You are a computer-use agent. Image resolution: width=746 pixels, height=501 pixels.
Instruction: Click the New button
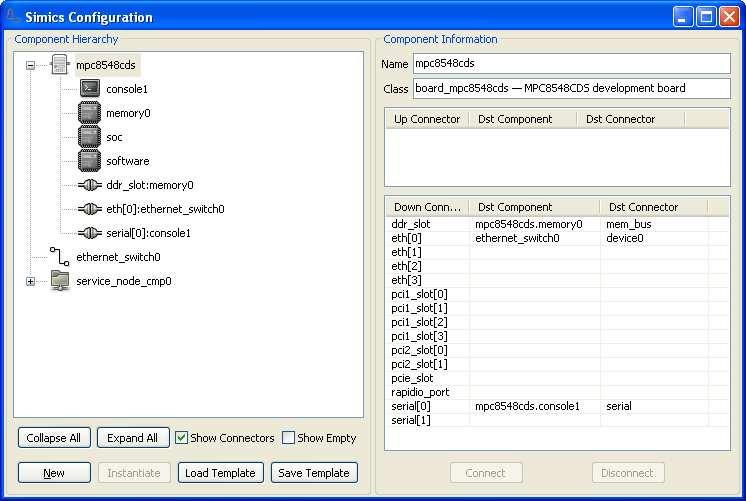coord(54,473)
